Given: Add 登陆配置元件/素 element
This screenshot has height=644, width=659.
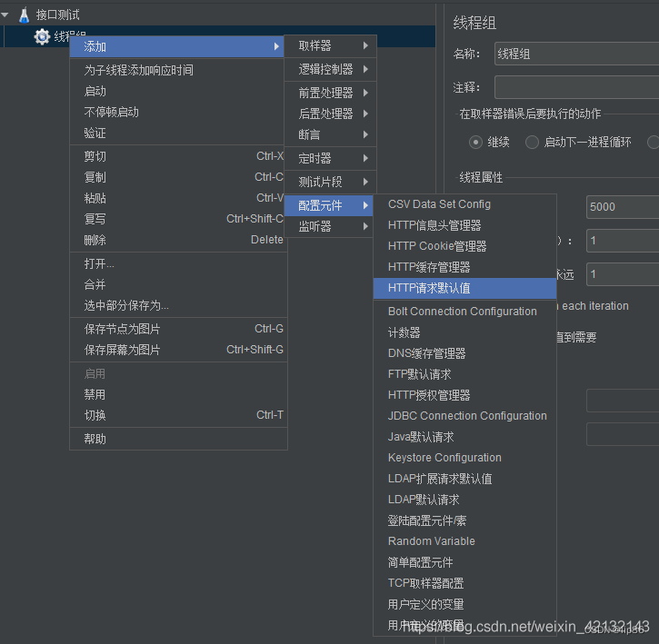Looking at the screenshot, I should pos(464,520).
